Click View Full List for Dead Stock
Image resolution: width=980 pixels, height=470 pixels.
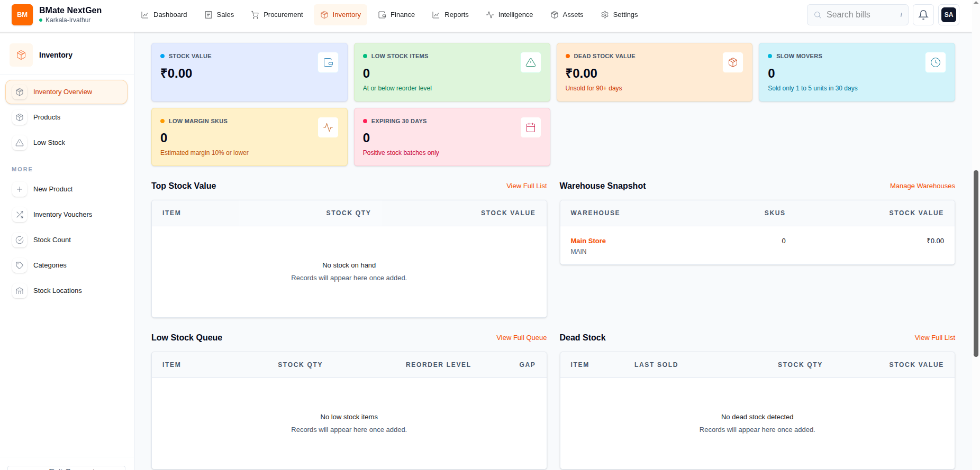935,338
